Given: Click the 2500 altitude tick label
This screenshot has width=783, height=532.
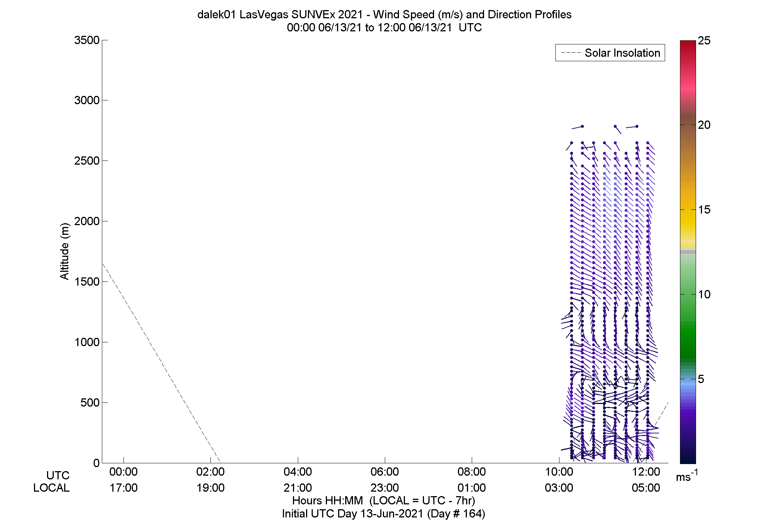Looking at the screenshot, I should (87, 161).
